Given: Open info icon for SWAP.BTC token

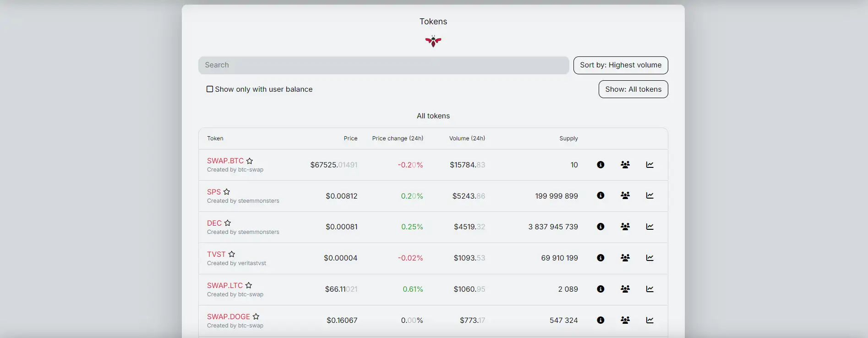Looking at the screenshot, I should pyautogui.click(x=601, y=165).
